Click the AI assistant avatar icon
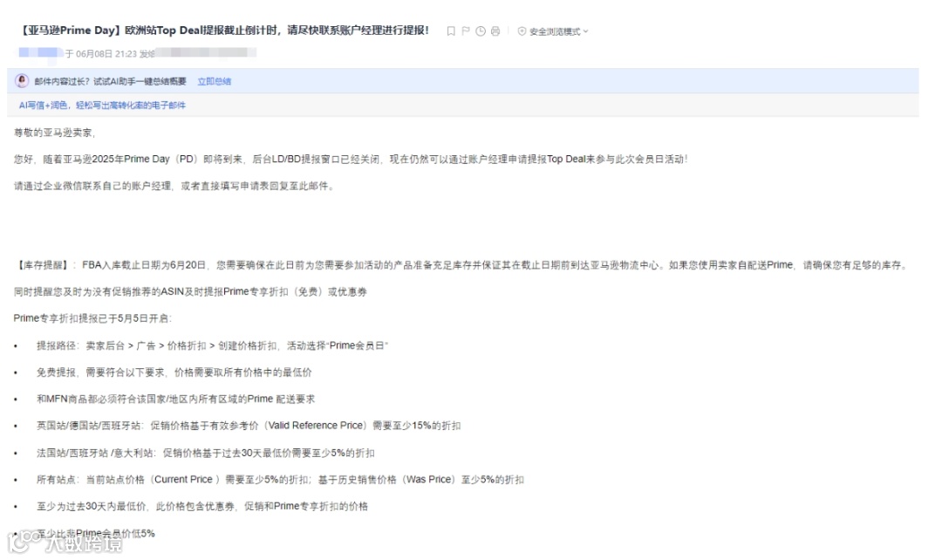The height and width of the screenshot is (560, 942). click(x=22, y=81)
